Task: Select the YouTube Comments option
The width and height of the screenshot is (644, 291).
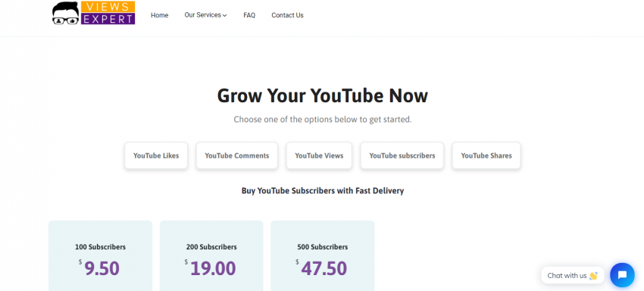Action: 237,155
